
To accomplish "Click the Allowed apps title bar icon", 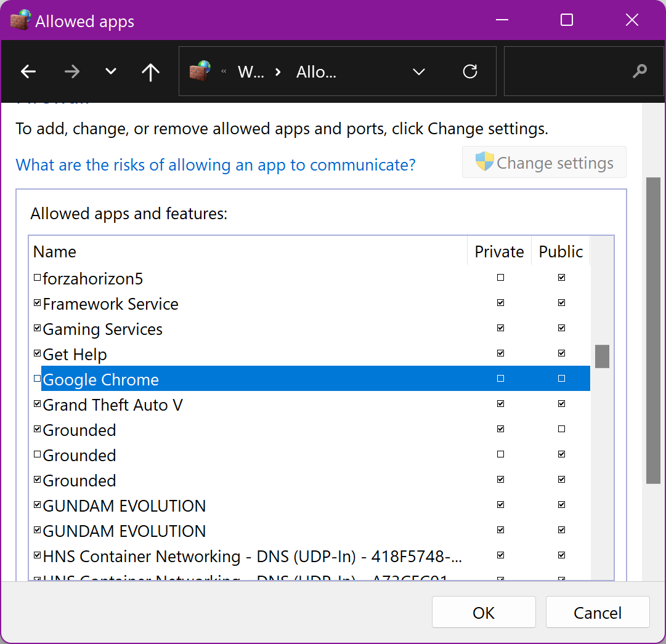I will 20,20.
